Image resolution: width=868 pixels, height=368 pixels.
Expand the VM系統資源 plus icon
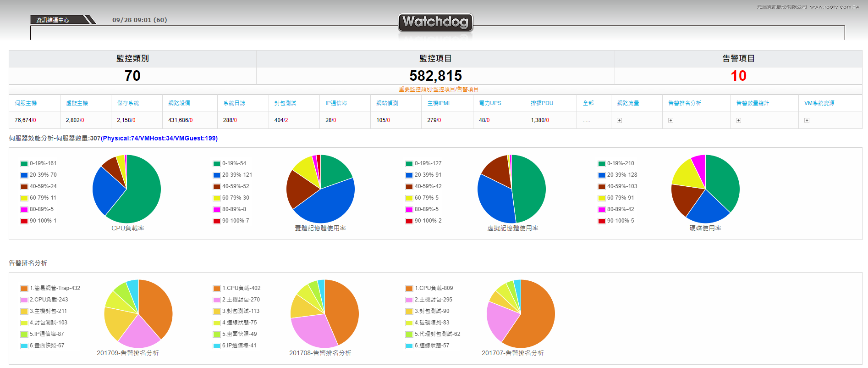tap(807, 120)
